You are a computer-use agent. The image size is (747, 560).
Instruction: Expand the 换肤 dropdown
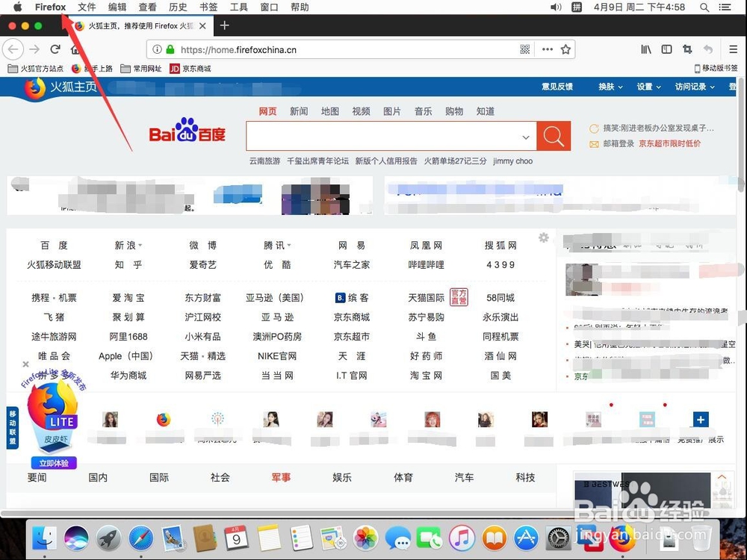pyautogui.click(x=611, y=87)
